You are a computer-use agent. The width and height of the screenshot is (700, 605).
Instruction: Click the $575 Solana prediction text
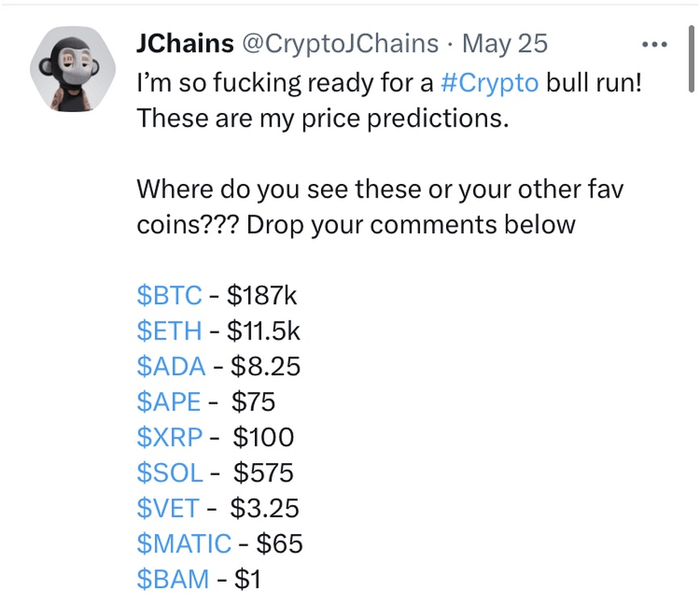point(263,473)
